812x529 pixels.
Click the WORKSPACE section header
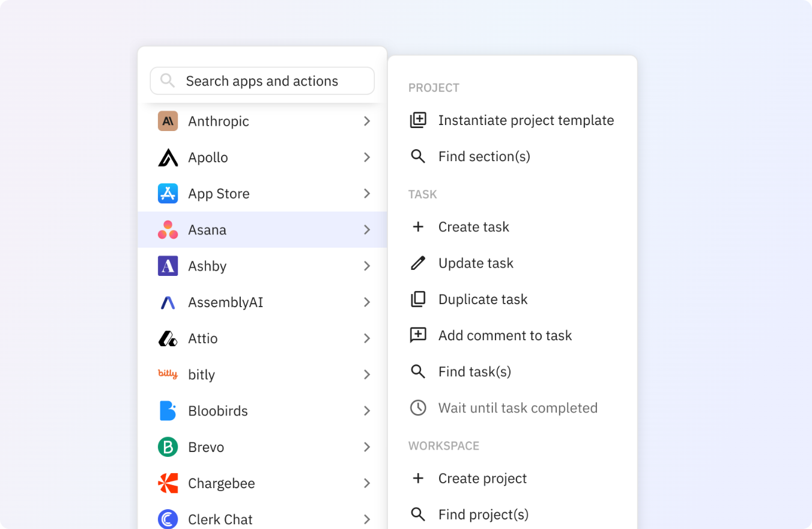(x=444, y=446)
